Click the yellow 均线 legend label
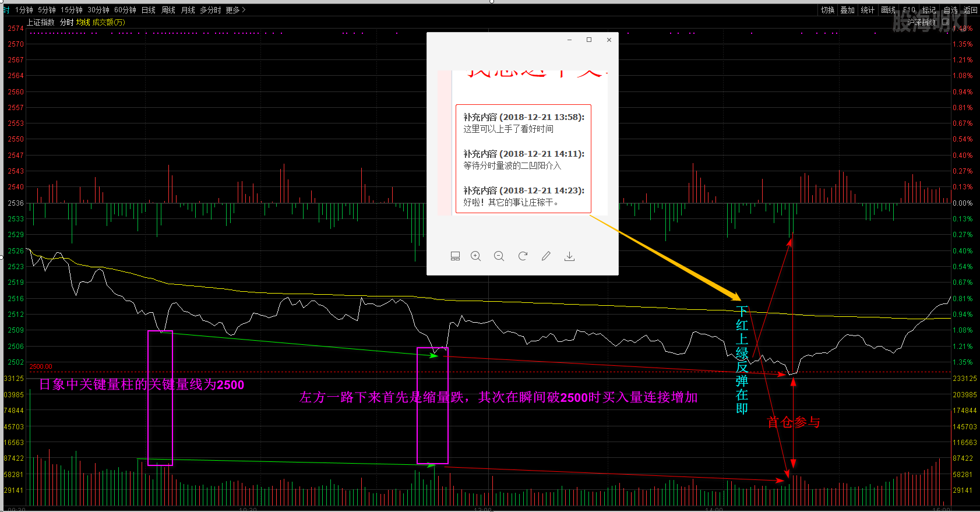This screenshot has height=512, width=980. (83, 22)
